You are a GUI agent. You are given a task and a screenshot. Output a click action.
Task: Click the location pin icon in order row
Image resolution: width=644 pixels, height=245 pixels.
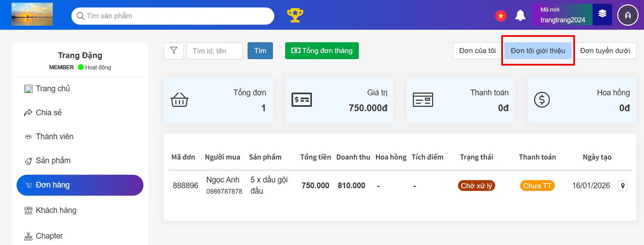623,186
